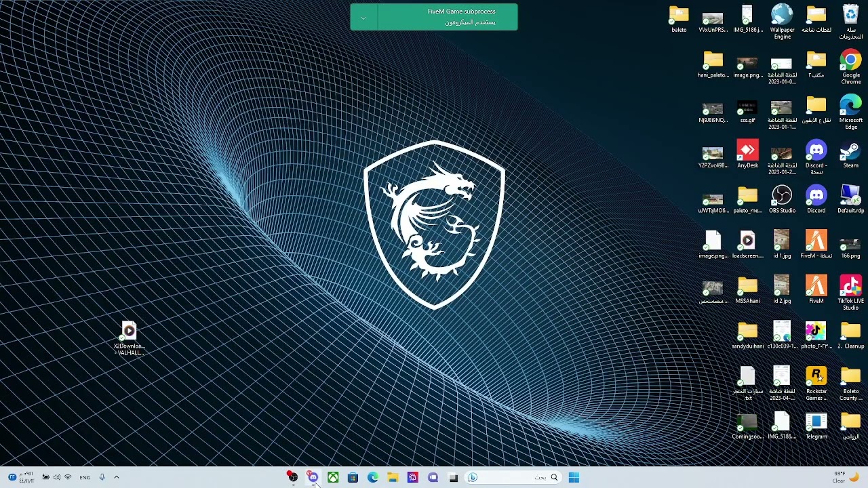Open the Xbox app from the taskbar

[x=333, y=477]
